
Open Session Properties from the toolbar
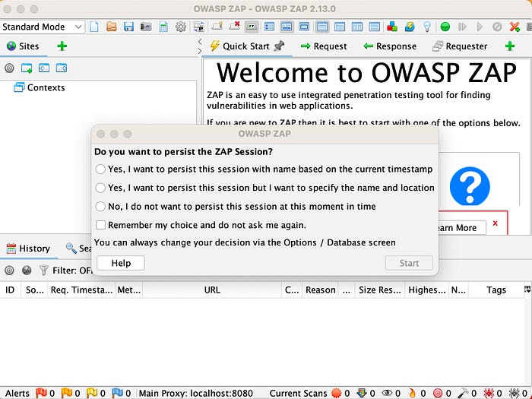163,27
